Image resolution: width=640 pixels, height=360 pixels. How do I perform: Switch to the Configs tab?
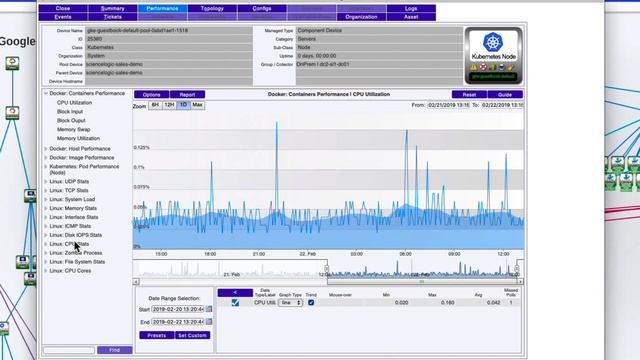click(262, 8)
